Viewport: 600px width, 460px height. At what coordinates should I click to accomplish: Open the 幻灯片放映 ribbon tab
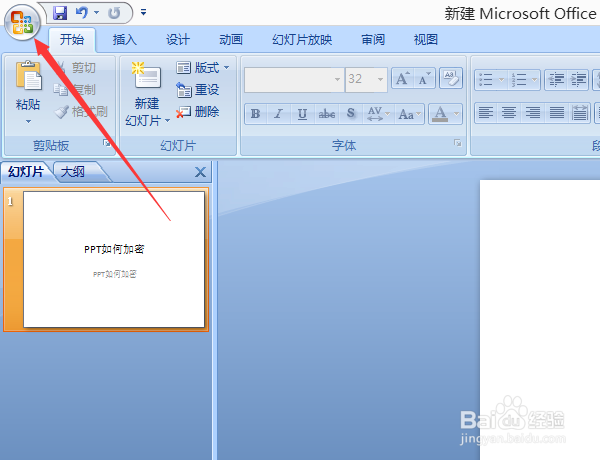302,39
